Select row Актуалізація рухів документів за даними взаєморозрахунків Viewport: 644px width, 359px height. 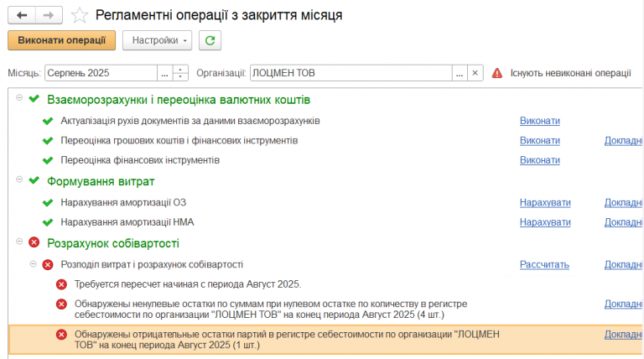[190, 121]
